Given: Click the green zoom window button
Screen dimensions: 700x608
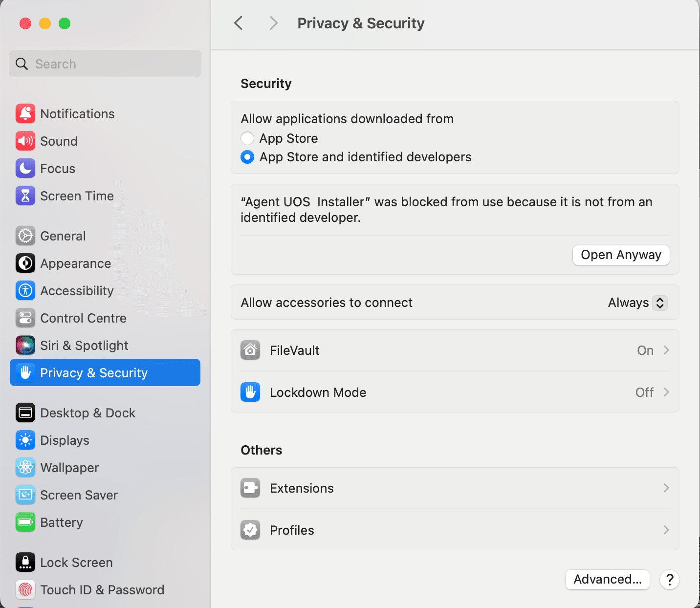Looking at the screenshot, I should point(65,23).
